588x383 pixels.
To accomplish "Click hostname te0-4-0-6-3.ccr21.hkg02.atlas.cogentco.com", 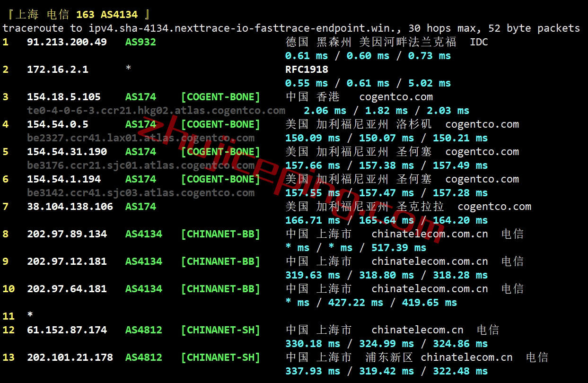I will coord(156,111).
